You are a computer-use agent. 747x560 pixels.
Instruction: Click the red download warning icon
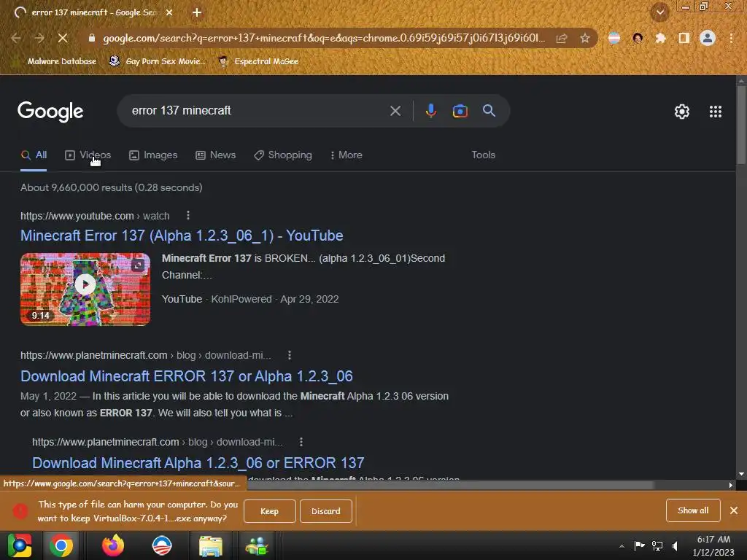[20, 511]
